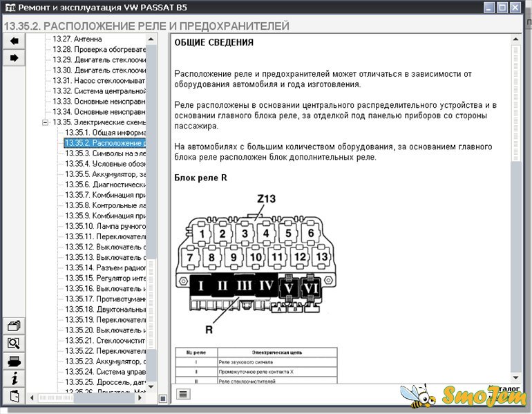Open 13.32 Система центральной entry

(x=99, y=91)
